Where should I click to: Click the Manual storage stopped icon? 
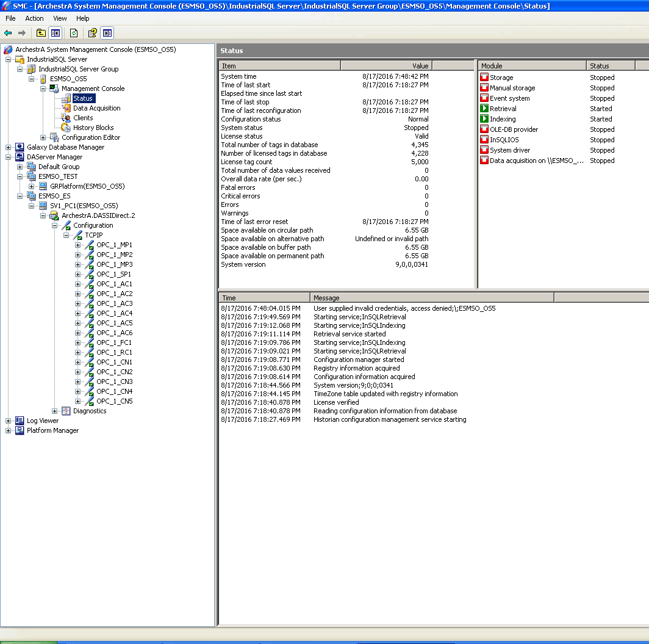coord(484,87)
